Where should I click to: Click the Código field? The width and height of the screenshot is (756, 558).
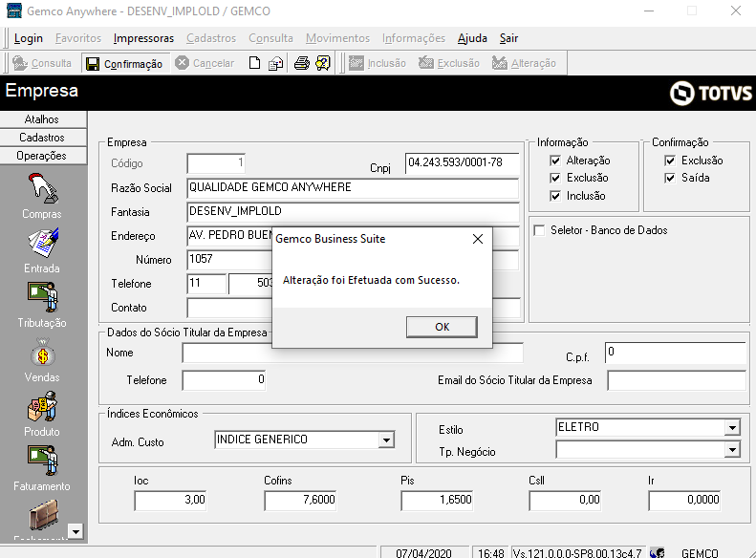(216, 163)
